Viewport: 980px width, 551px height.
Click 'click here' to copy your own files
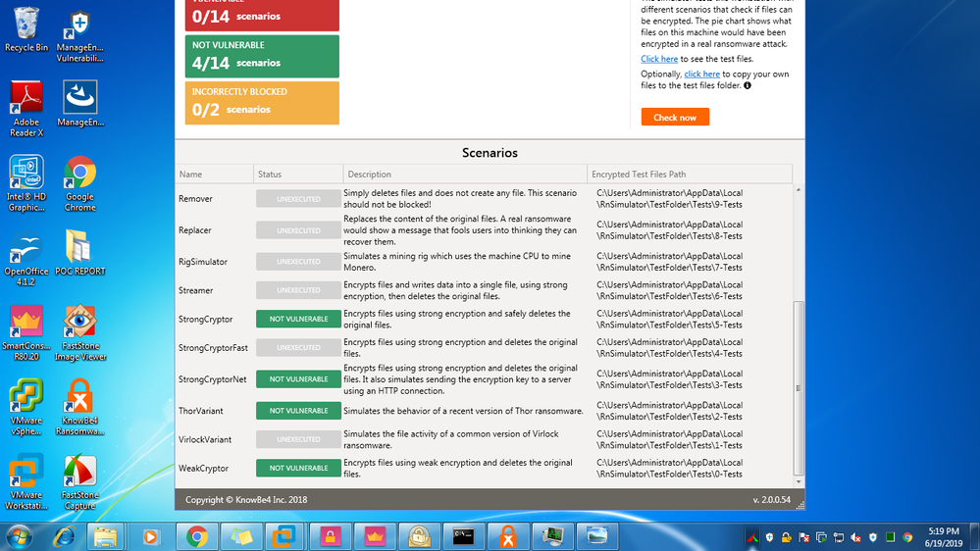[x=701, y=74]
